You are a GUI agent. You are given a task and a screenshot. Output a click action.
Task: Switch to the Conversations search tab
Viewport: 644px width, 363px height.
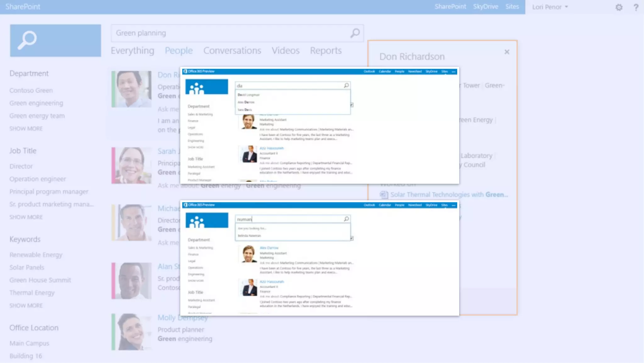click(232, 51)
